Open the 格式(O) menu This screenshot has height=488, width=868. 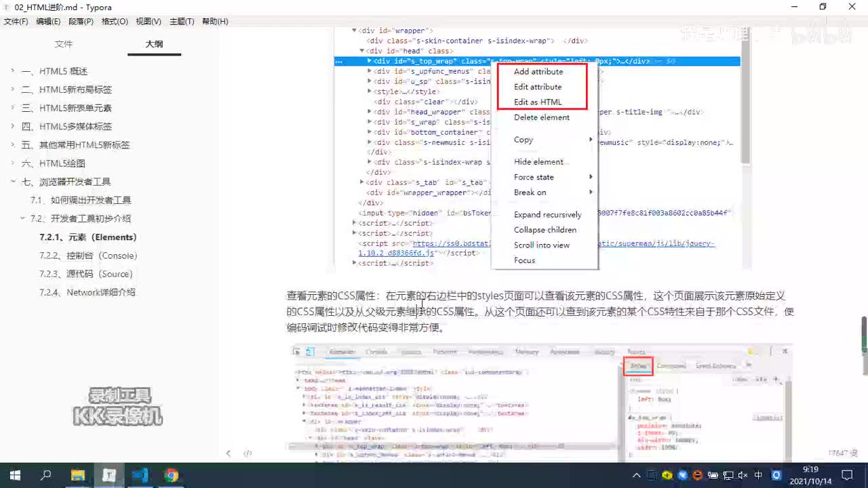coord(115,22)
